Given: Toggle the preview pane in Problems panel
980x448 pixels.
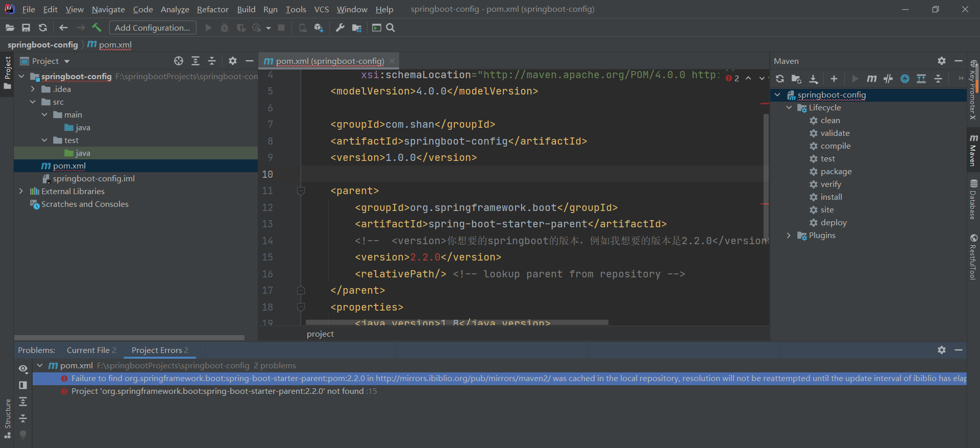Looking at the screenshot, I should tap(23, 385).
